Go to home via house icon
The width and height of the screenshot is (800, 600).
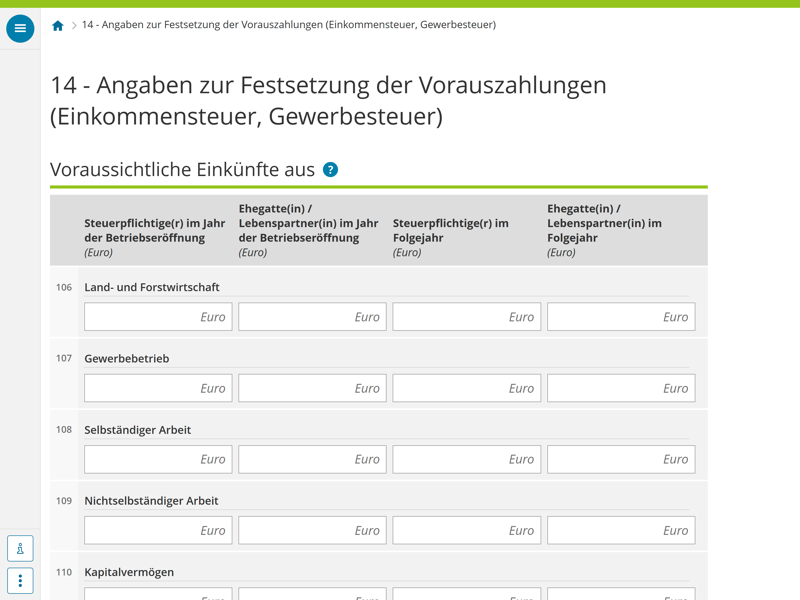click(x=58, y=26)
